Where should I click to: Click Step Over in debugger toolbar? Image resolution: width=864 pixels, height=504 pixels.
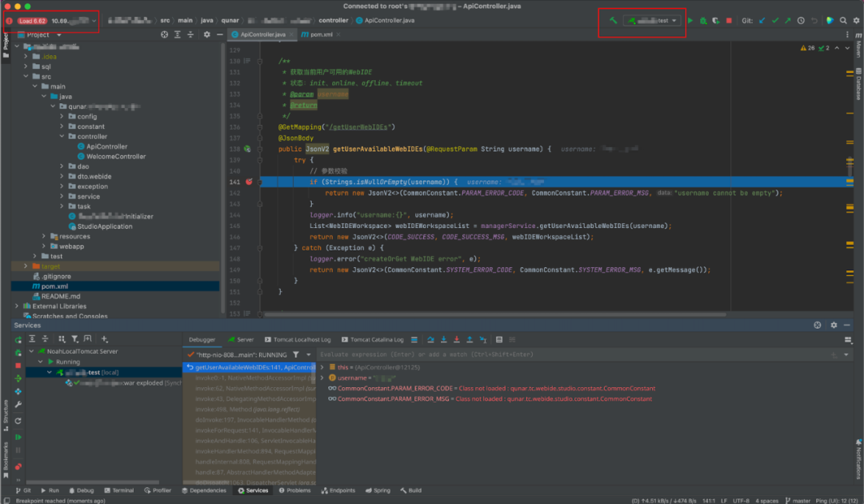(431, 340)
